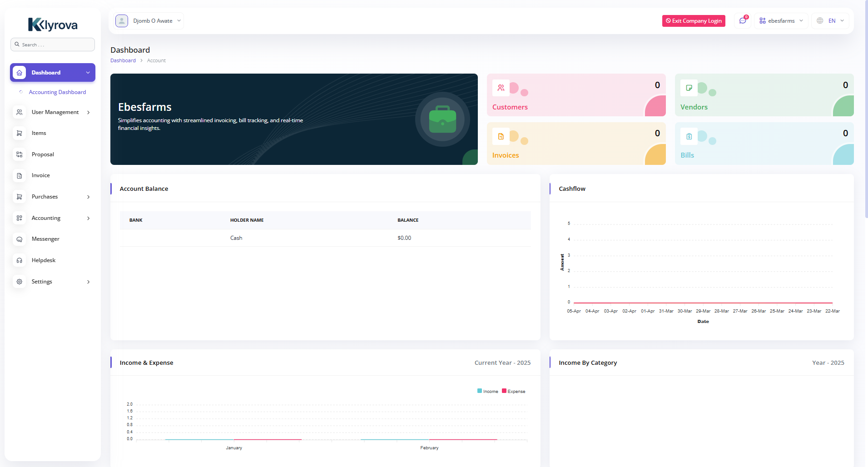Toggle Income series in chart legend
868x467 pixels.
(x=488, y=391)
